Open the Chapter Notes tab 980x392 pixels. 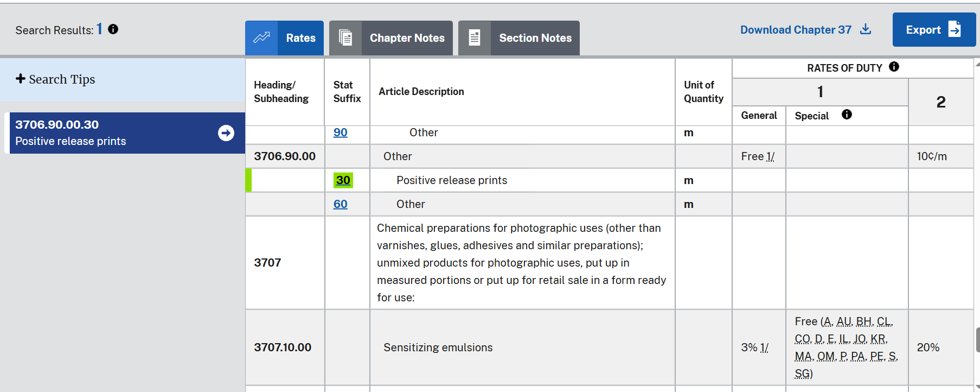[x=407, y=38]
